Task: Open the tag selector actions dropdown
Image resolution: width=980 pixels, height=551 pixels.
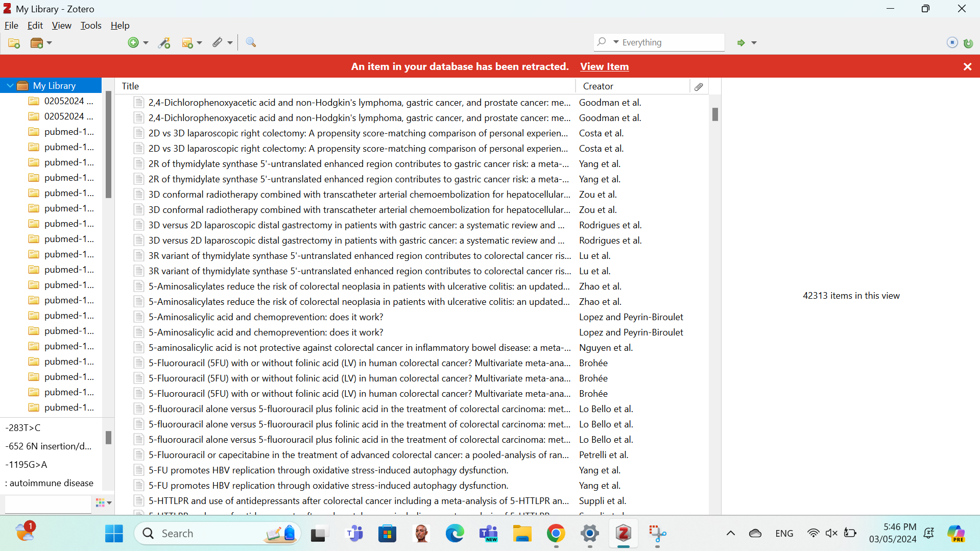Action: pyautogui.click(x=109, y=503)
